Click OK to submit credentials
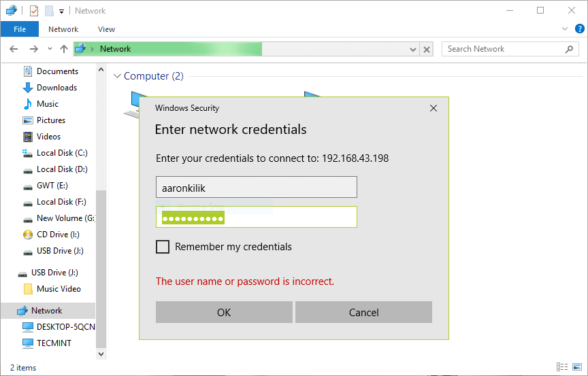The width and height of the screenshot is (588, 376). [224, 312]
